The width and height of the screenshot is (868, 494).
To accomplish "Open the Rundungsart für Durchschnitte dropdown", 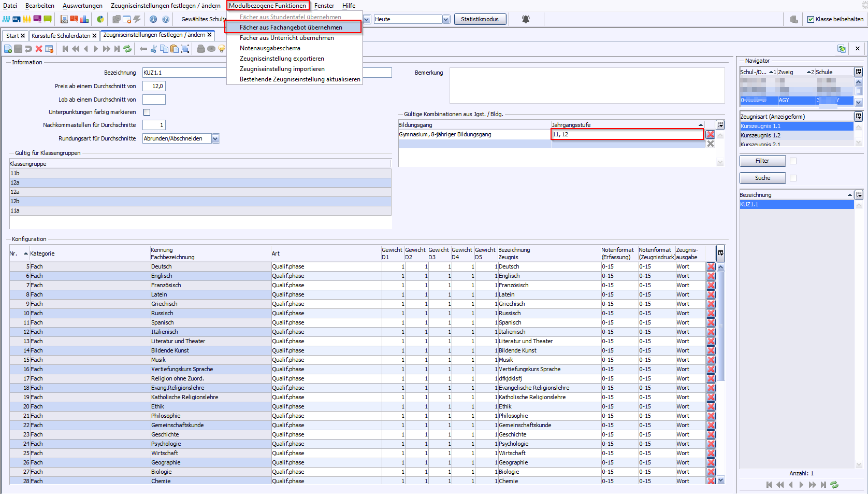I will (215, 138).
